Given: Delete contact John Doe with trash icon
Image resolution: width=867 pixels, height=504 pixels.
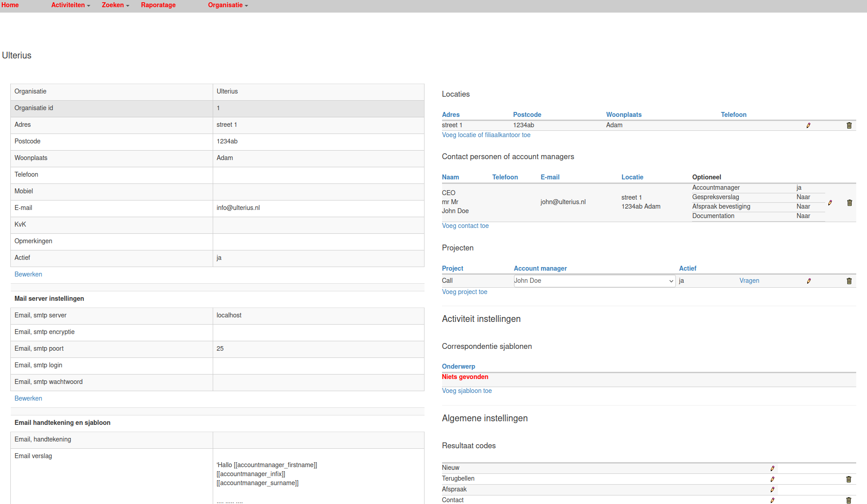Looking at the screenshot, I should coord(849,203).
